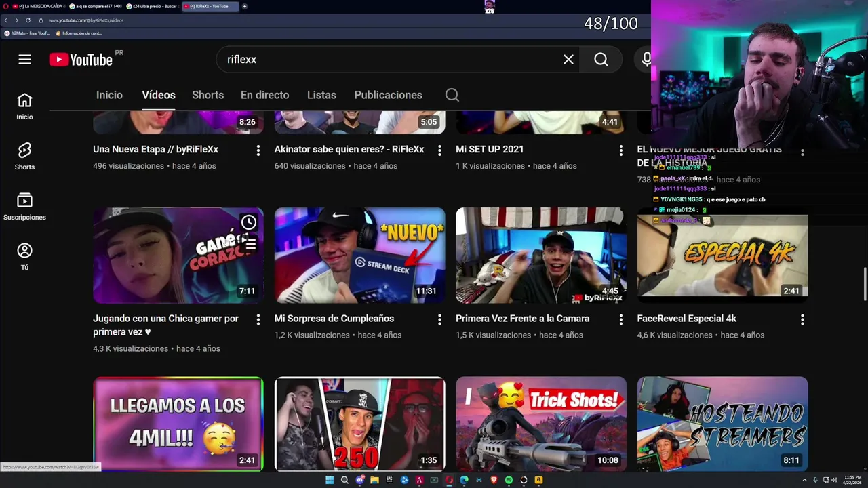The height and width of the screenshot is (488, 868).
Task: Click title Mi Sorpresa de Cumpleaños
Action: (334, 319)
